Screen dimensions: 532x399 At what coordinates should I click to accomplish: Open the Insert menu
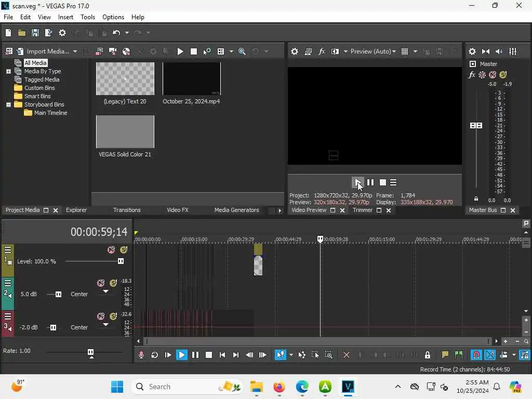point(65,17)
